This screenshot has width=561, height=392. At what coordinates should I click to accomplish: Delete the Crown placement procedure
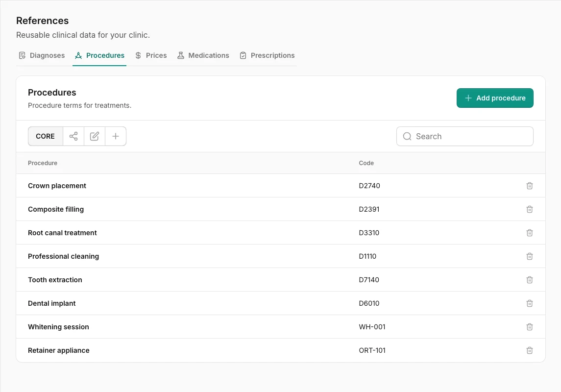pyautogui.click(x=530, y=186)
